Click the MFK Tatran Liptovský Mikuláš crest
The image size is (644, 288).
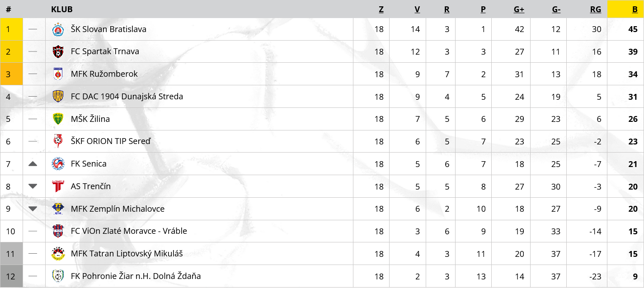point(58,254)
